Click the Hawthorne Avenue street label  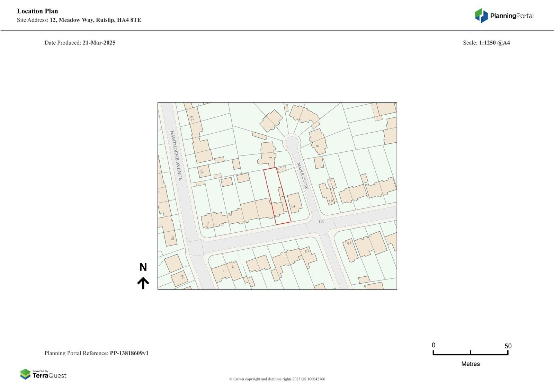point(176,155)
